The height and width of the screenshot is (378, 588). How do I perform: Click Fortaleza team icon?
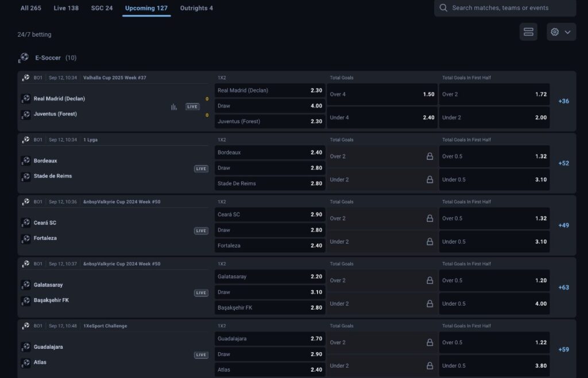[x=26, y=238]
